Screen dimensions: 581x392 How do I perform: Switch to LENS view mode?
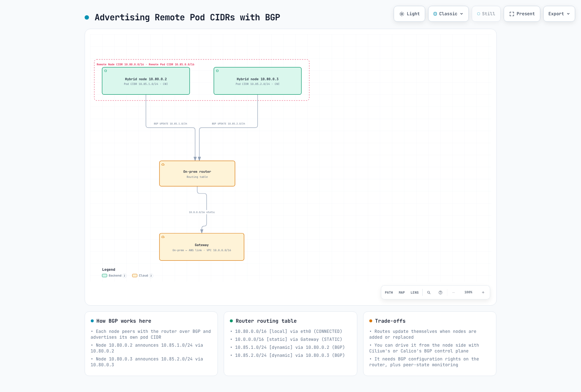[415, 293]
